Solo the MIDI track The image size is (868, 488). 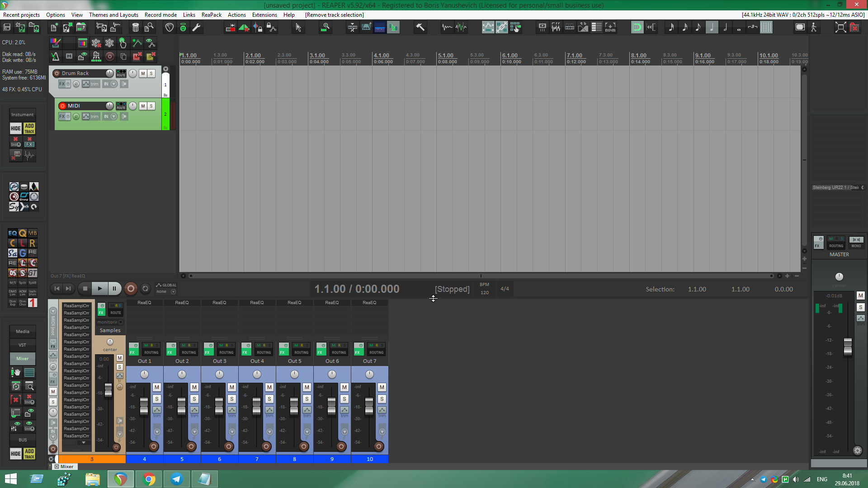(x=151, y=106)
